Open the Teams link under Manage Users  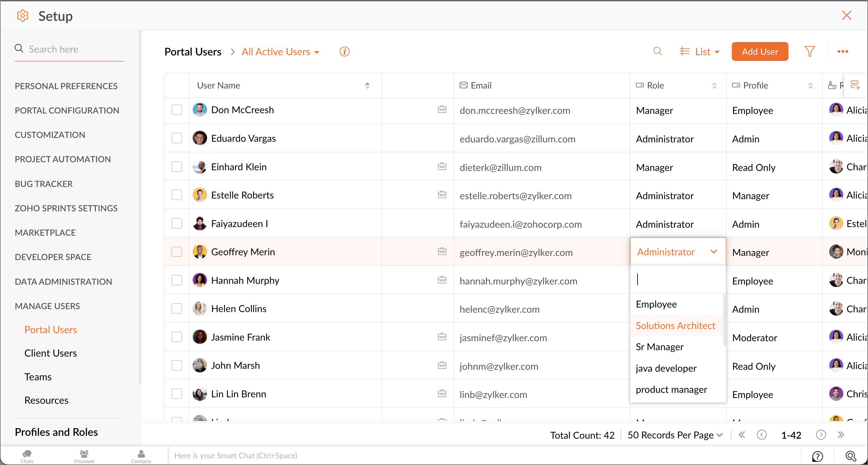pos(38,377)
